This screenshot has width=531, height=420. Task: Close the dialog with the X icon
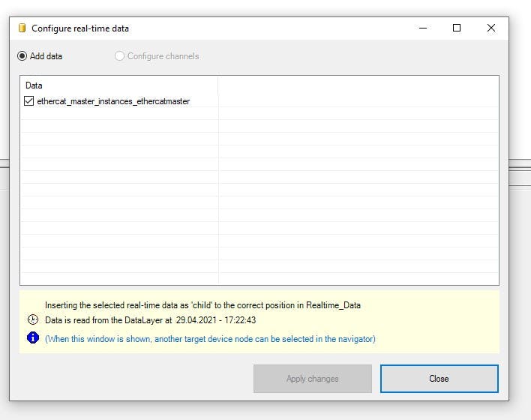click(x=491, y=28)
